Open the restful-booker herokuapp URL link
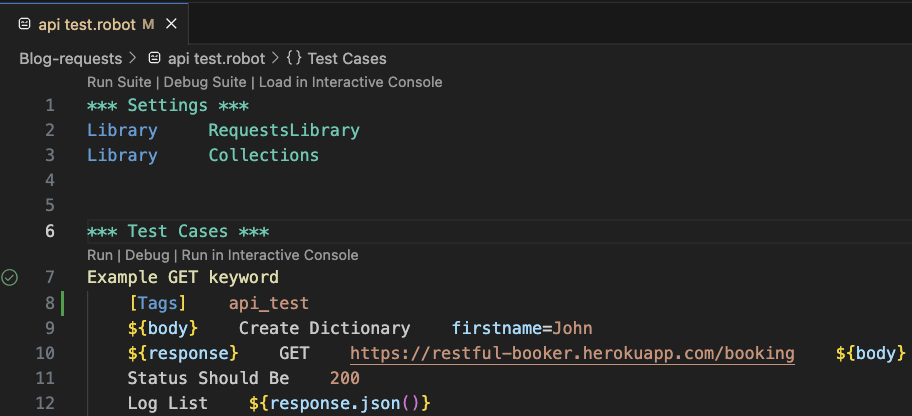 coord(572,354)
